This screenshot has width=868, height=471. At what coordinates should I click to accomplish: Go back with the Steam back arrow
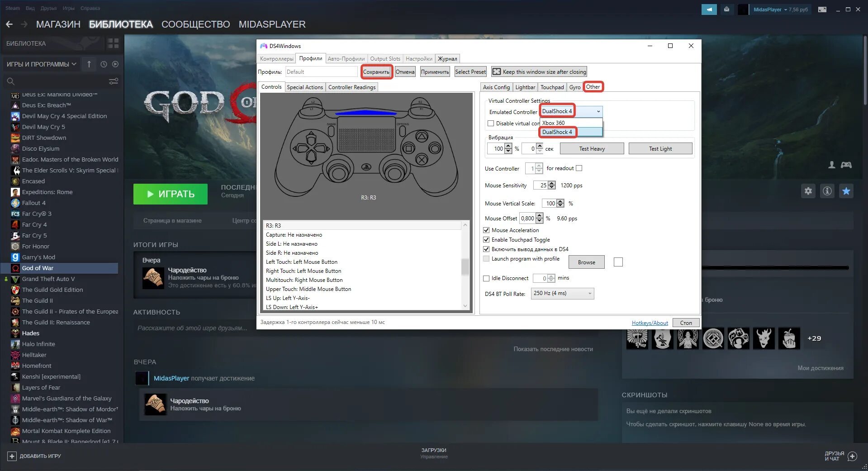coord(9,24)
